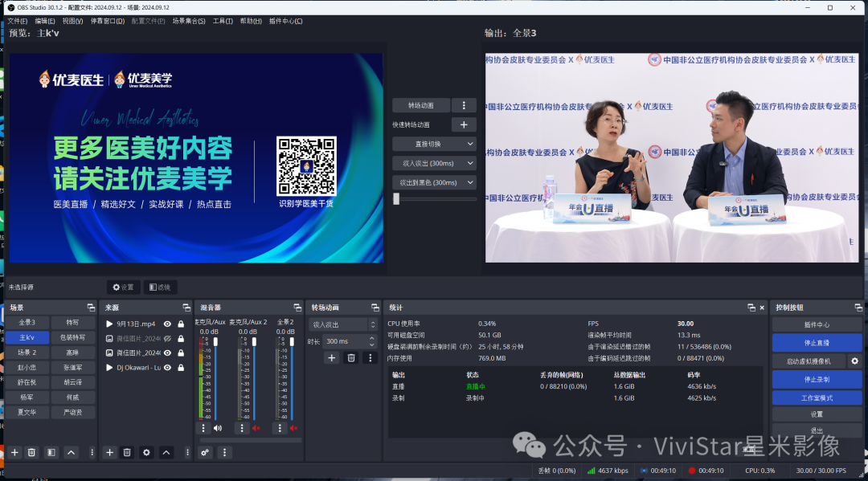
Task: Open the 停靠窗口(D) menu
Action: coord(108,21)
